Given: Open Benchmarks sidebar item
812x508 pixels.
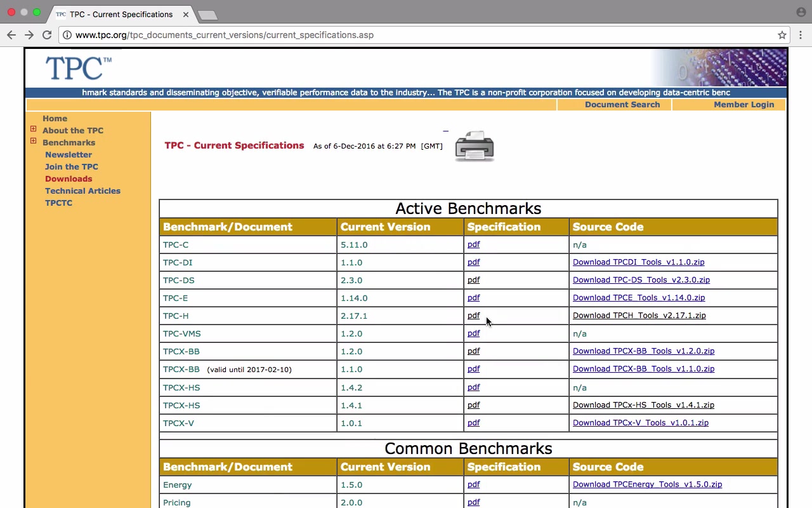Looking at the screenshot, I should (69, 142).
